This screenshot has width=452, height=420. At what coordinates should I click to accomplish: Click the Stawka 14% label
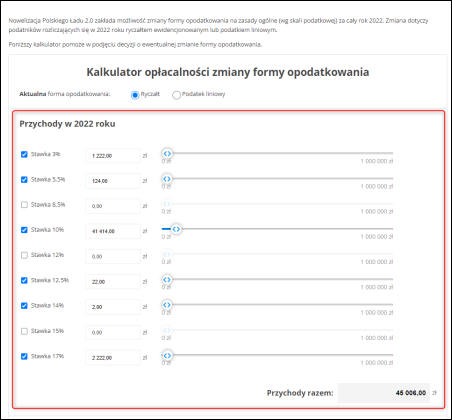47,305
